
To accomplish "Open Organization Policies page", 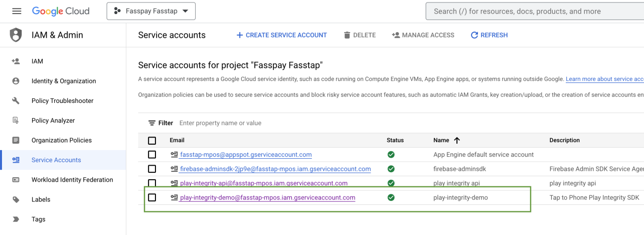I will 62,140.
